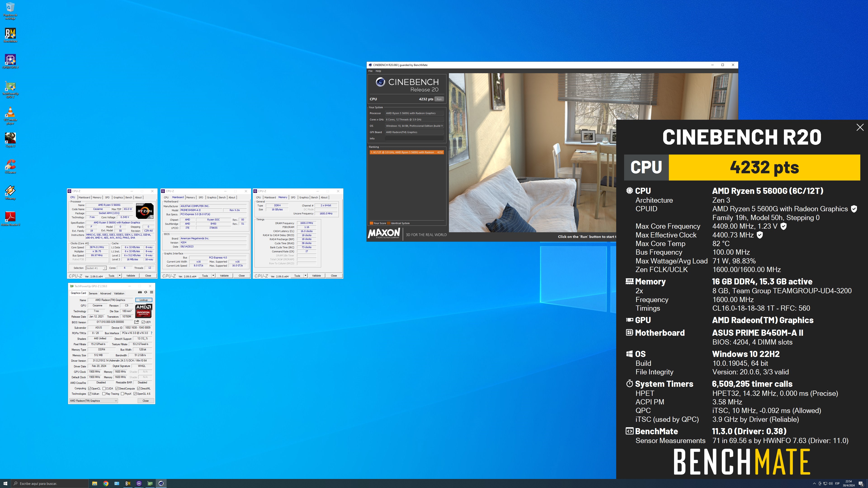868x488 pixels.
Task: Toggle the OpenGL 4.6 checkbox in GPU-Z
Action: tap(135, 394)
